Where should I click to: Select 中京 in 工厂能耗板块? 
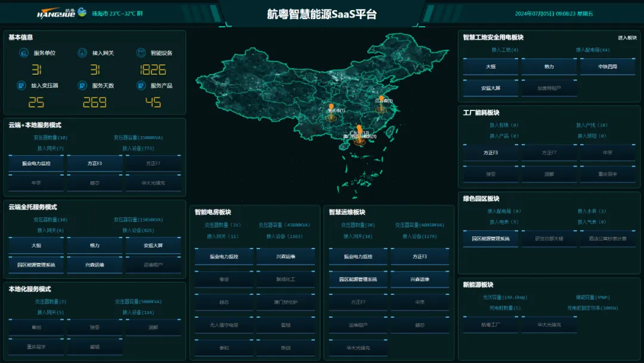click(608, 152)
